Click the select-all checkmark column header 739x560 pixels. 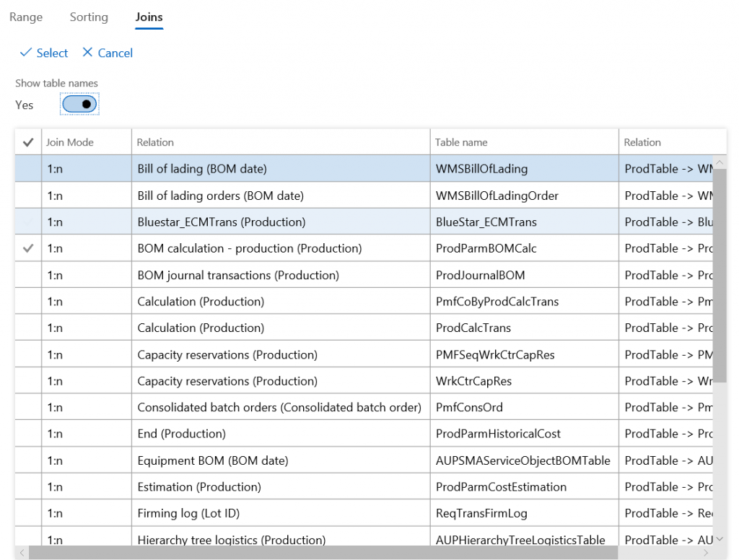(x=28, y=143)
